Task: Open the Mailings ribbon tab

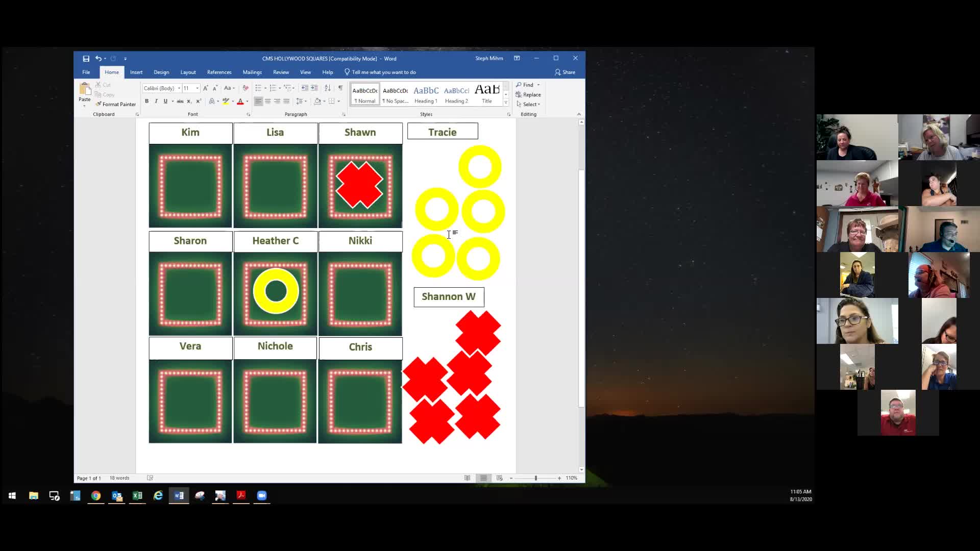Action: [x=252, y=72]
